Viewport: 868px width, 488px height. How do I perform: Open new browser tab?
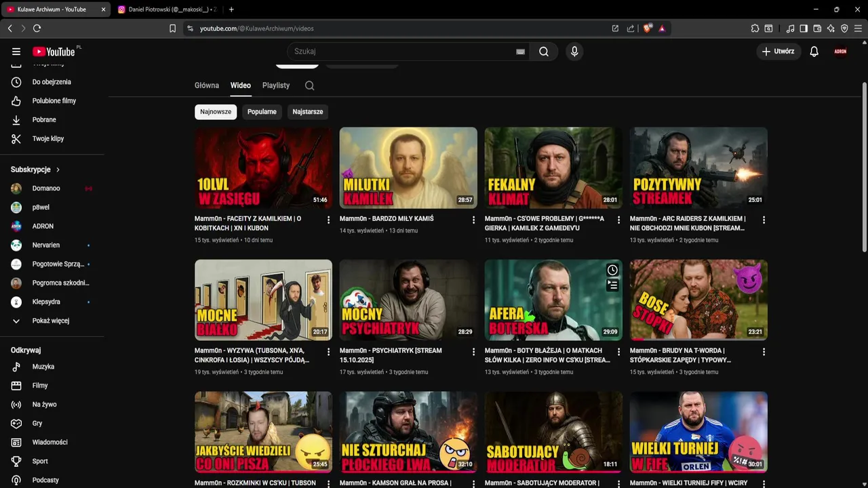pyautogui.click(x=231, y=9)
